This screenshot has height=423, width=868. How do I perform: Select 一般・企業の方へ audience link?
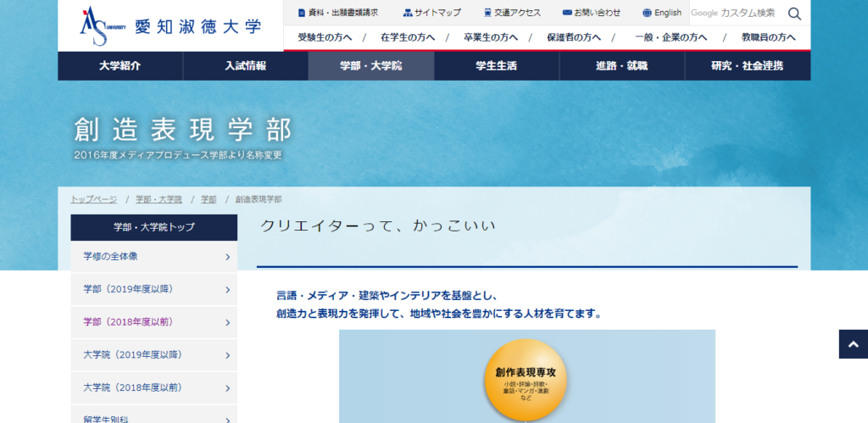coord(671,37)
